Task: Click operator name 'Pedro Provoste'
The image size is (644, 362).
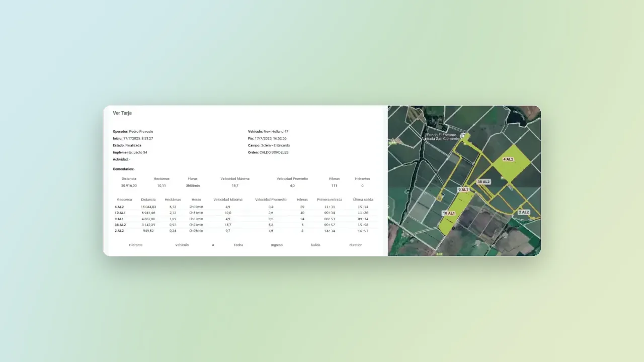Action: pos(141,131)
